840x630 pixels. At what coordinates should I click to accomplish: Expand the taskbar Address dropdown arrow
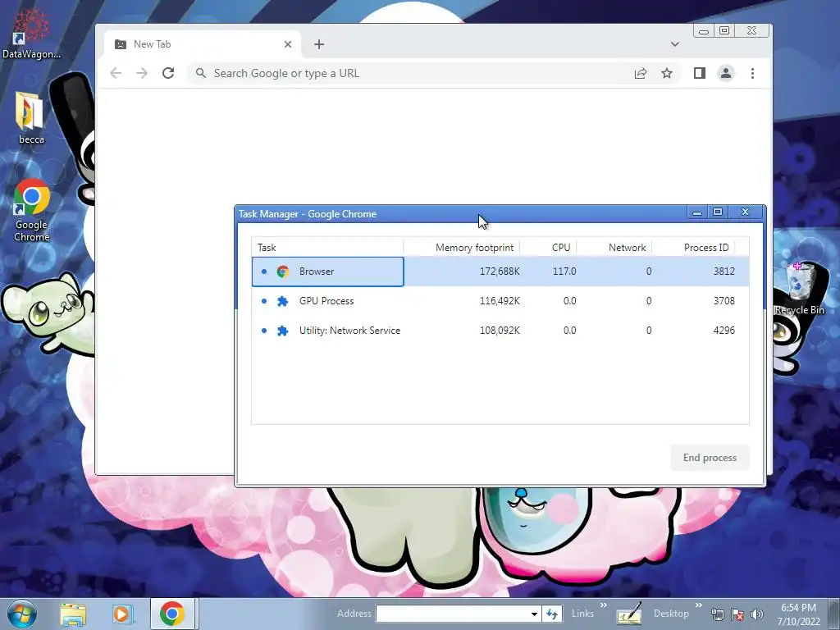click(534, 614)
